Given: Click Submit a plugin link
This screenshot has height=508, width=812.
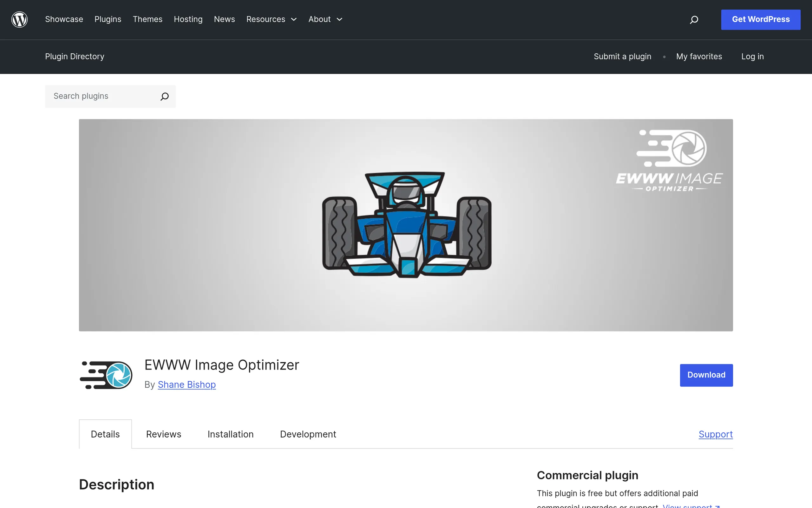Looking at the screenshot, I should click(x=622, y=57).
